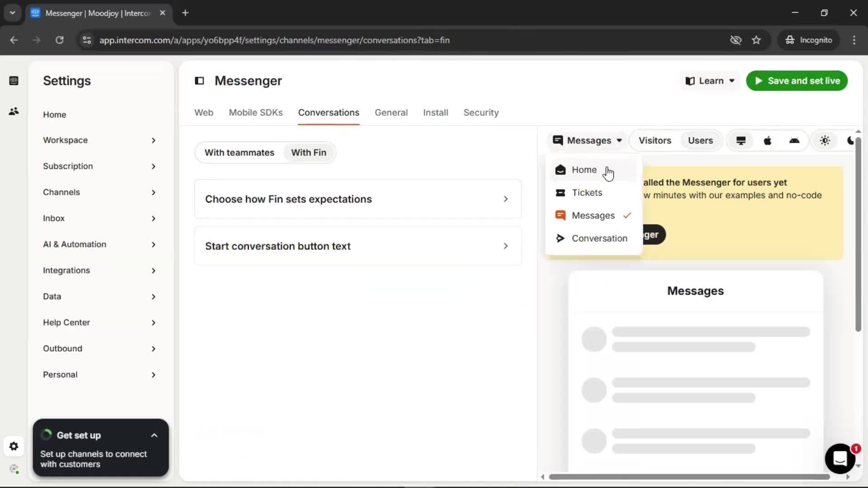
Task: Choose Tickets from preview dropdown menu
Action: tap(593, 193)
